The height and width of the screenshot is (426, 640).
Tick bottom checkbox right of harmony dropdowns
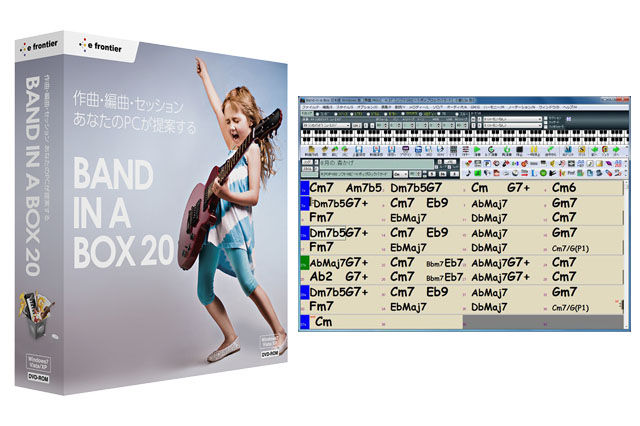point(545,127)
